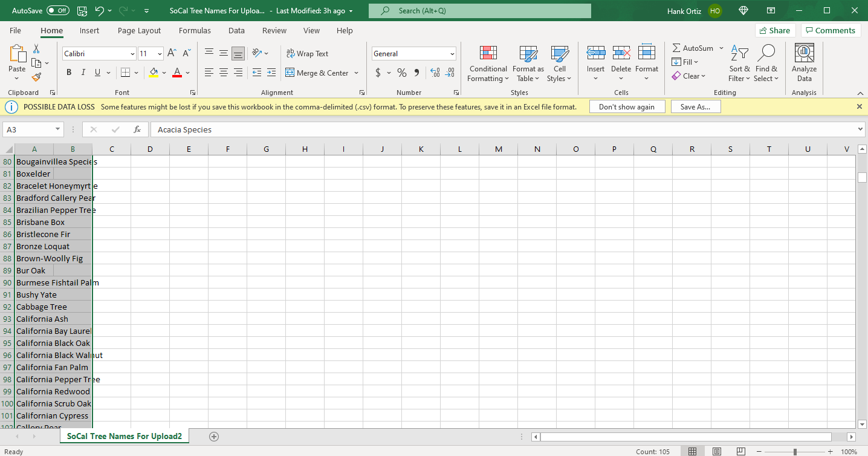Toggle Top Align in Alignment group
This screenshot has height=456, width=868.
click(209, 53)
